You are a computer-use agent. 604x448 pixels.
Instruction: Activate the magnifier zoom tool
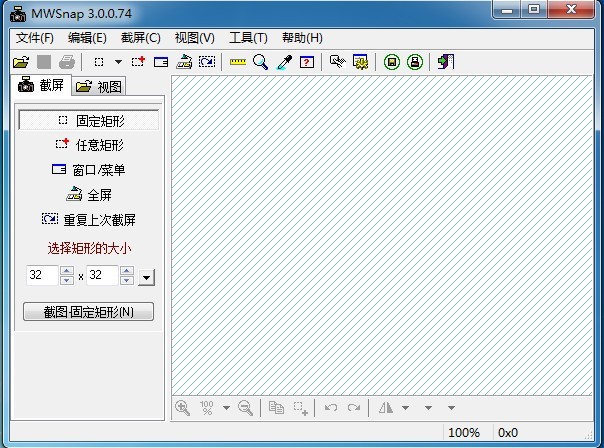260,62
